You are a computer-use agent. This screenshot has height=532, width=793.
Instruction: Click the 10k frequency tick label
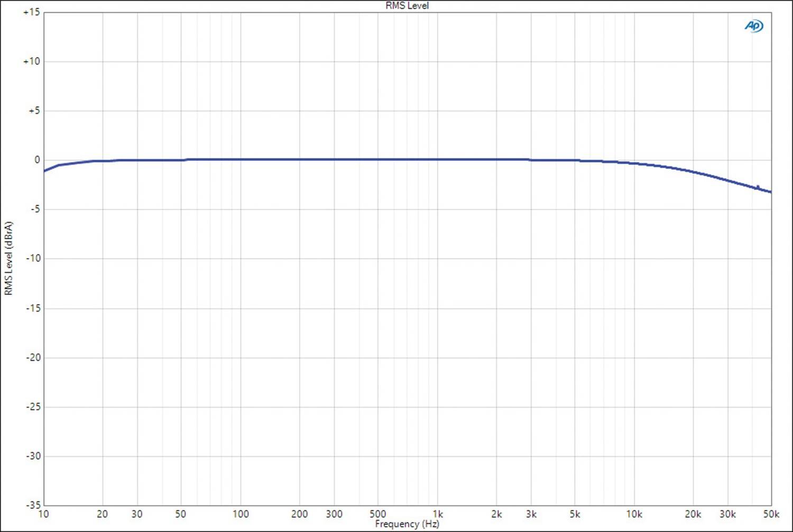pyautogui.click(x=634, y=514)
